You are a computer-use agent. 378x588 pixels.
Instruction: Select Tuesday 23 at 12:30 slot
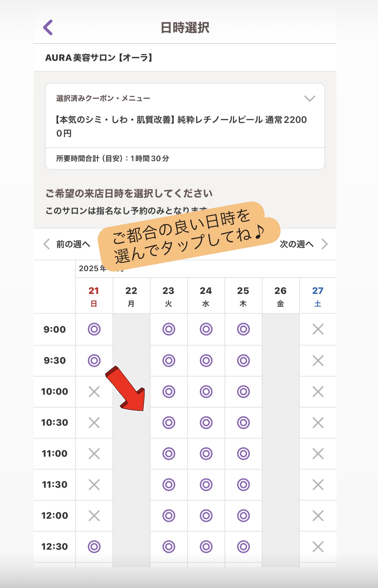169,547
